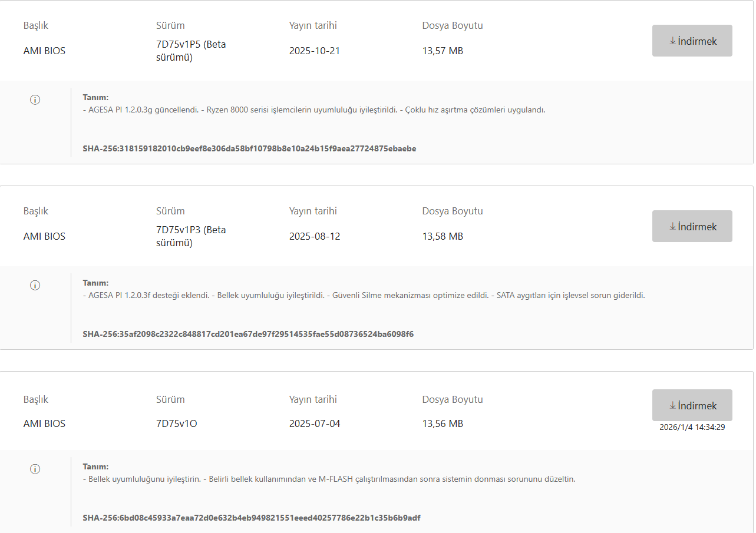Click file size 13,58 MB
Screen dimensions: 756x533
[x=443, y=236]
